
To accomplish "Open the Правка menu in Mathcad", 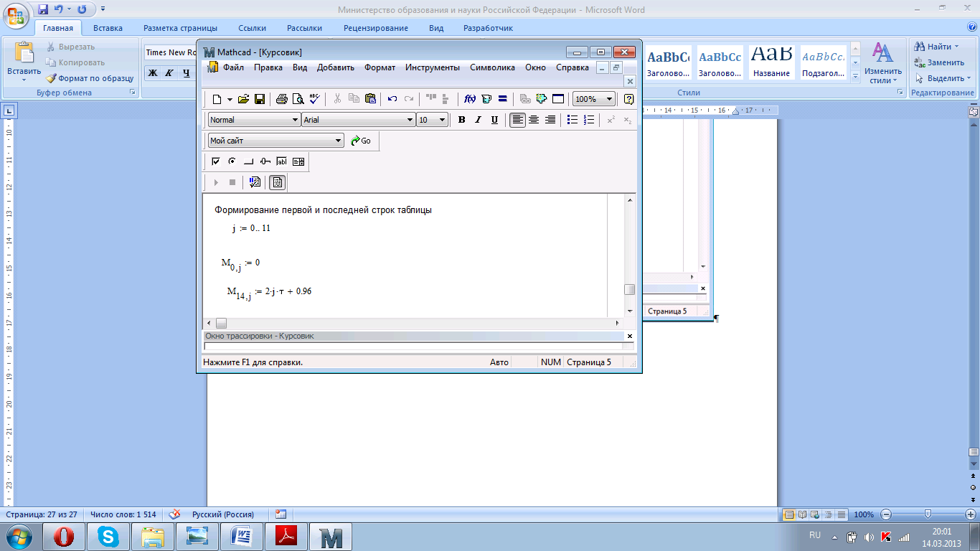I will pyautogui.click(x=268, y=67).
